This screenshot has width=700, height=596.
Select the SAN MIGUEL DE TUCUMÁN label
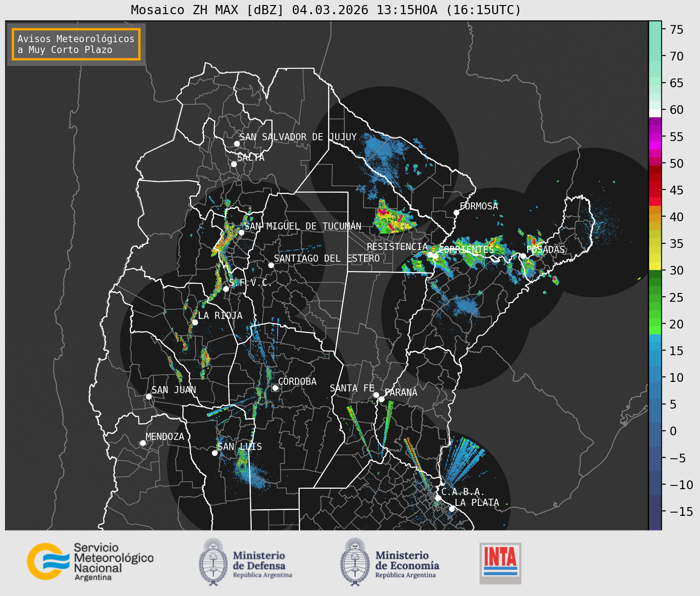pos(303,226)
